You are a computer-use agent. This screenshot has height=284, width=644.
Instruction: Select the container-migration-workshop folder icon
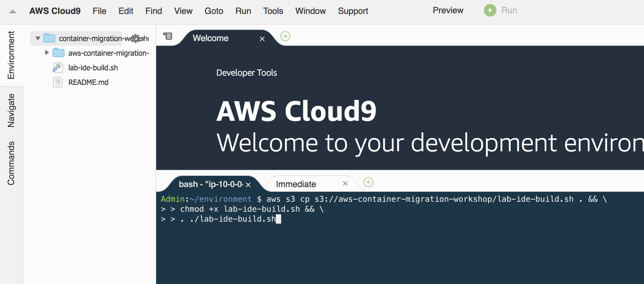49,38
